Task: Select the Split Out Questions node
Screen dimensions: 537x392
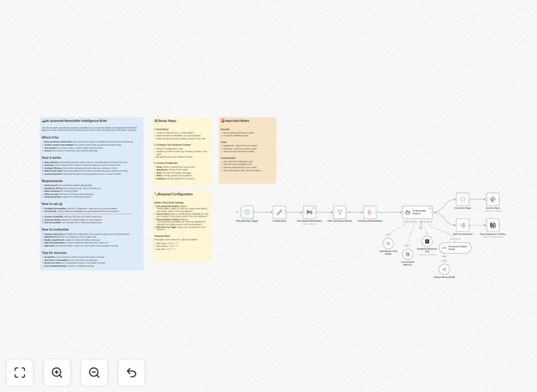Action: 463,225
